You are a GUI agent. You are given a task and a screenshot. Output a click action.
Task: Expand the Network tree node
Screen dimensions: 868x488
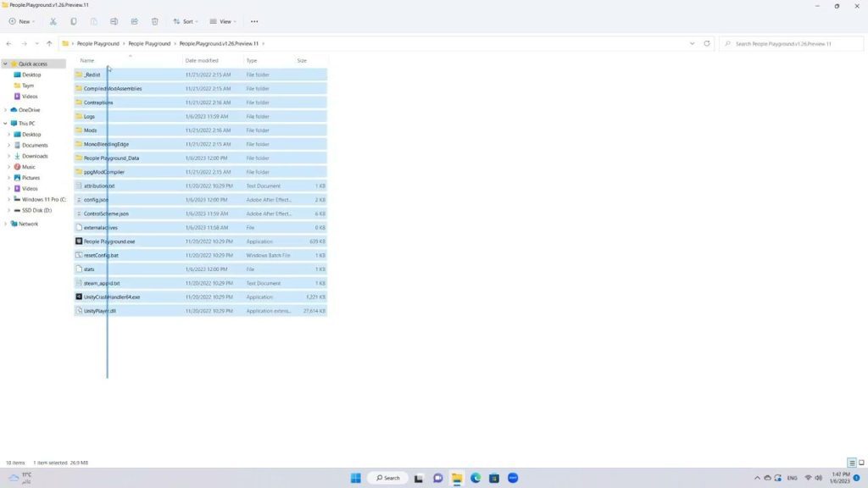coord(6,224)
